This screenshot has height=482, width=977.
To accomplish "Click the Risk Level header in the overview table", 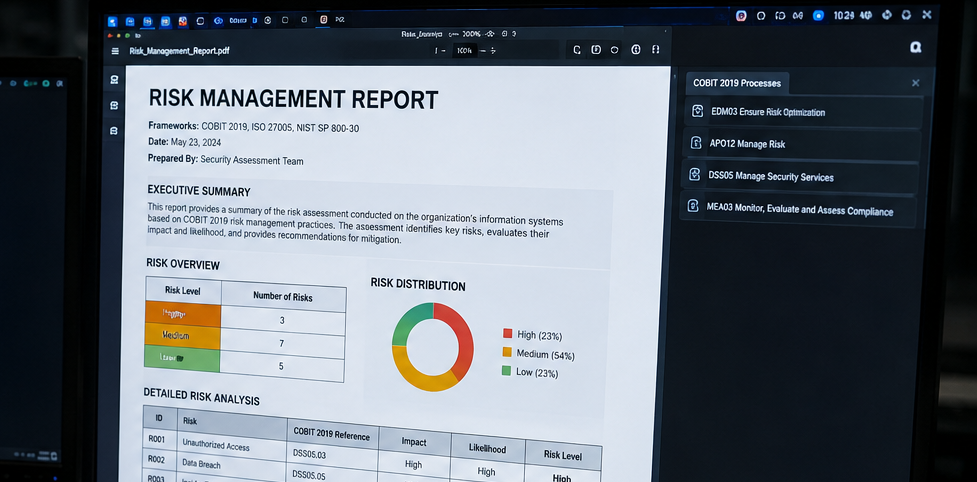I will 183,290.
